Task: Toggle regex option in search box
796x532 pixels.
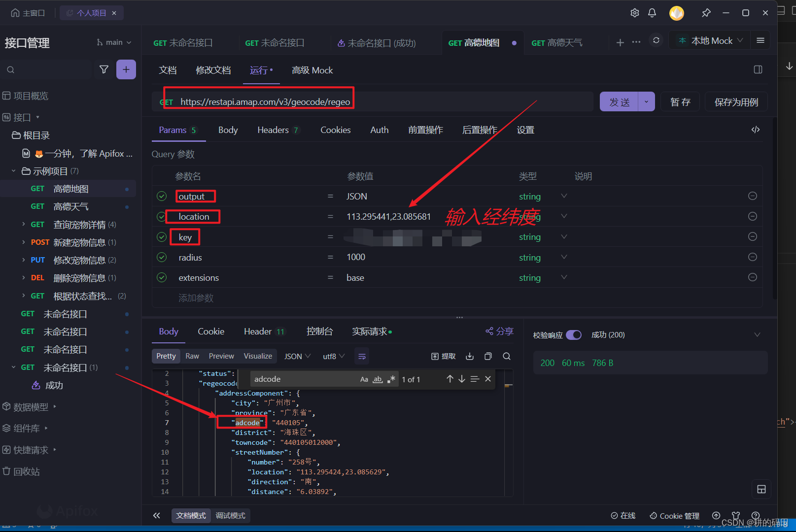Action: click(391, 379)
